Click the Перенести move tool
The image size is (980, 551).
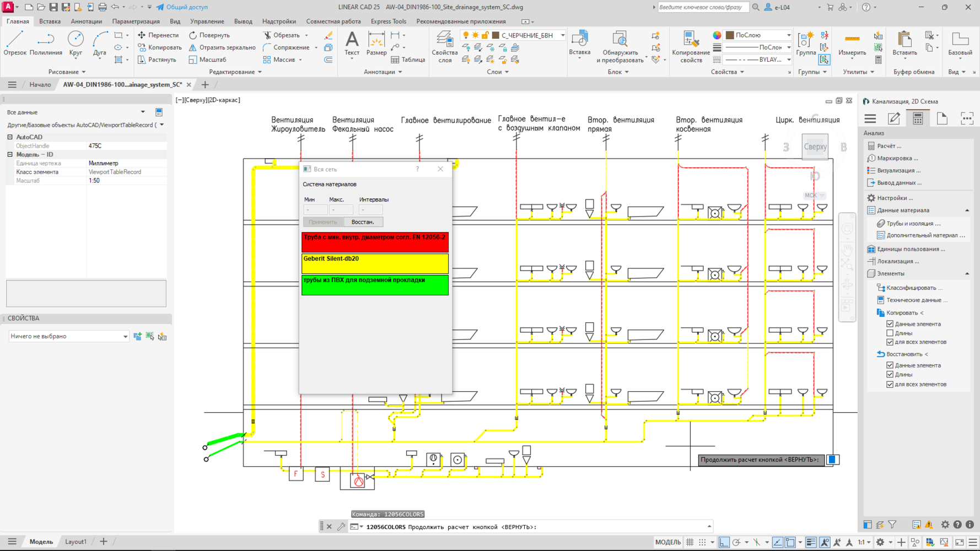(158, 35)
